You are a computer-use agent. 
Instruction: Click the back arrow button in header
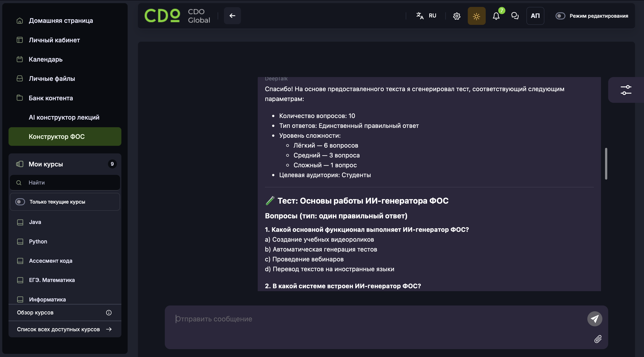(x=232, y=16)
